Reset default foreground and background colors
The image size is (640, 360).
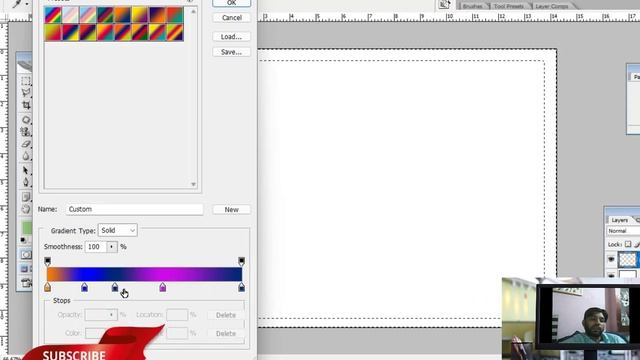[x=23, y=240]
